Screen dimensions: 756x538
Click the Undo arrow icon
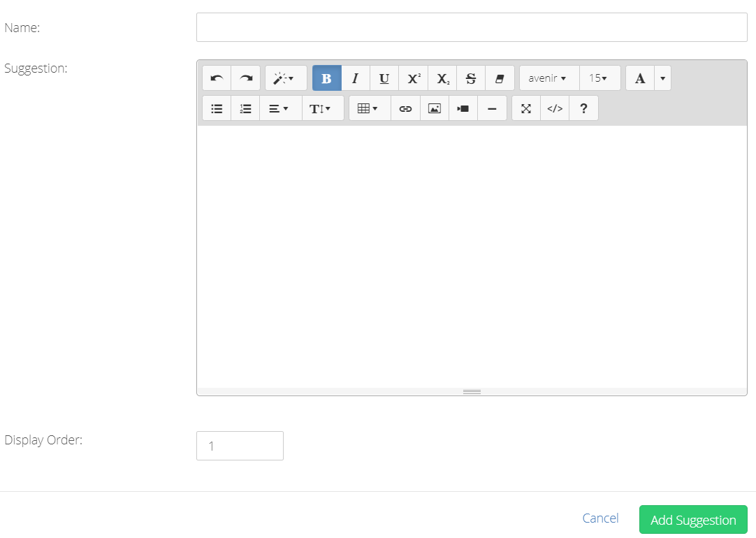coord(217,78)
